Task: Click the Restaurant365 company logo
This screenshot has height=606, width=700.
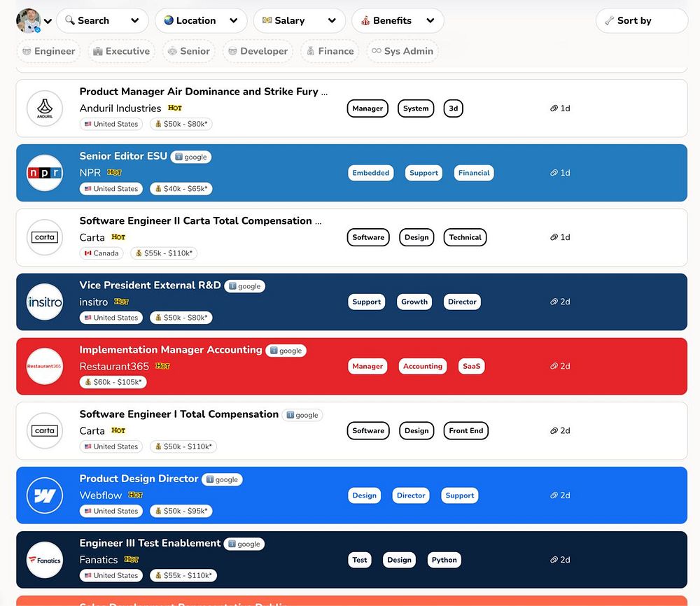Action: 45,367
